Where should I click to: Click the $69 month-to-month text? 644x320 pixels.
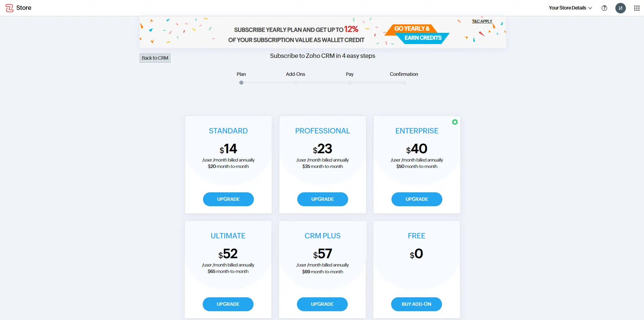click(323, 272)
